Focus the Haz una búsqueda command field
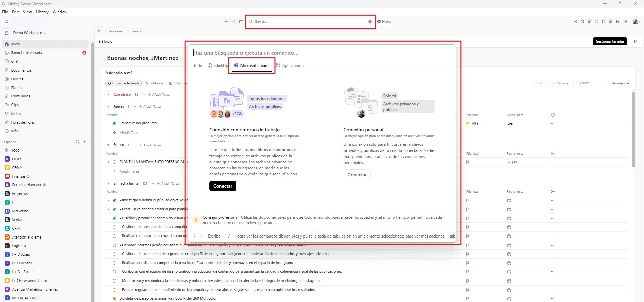 (322, 53)
